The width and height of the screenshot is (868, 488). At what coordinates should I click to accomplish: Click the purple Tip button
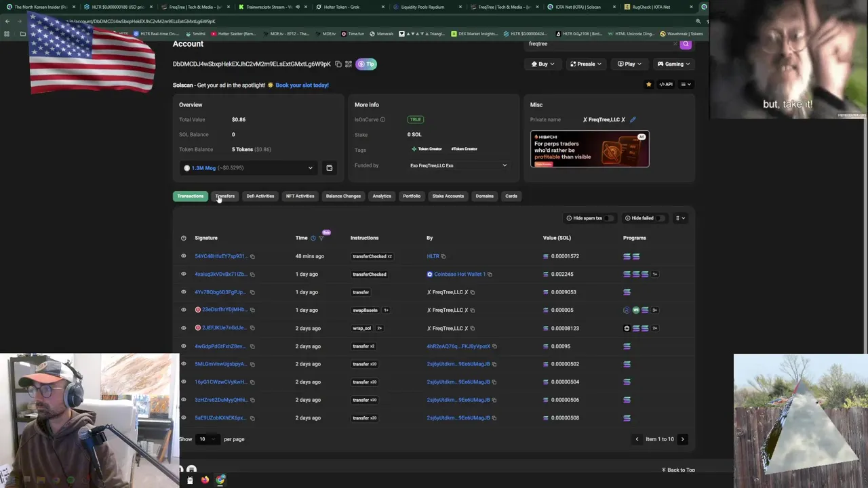tap(366, 64)
